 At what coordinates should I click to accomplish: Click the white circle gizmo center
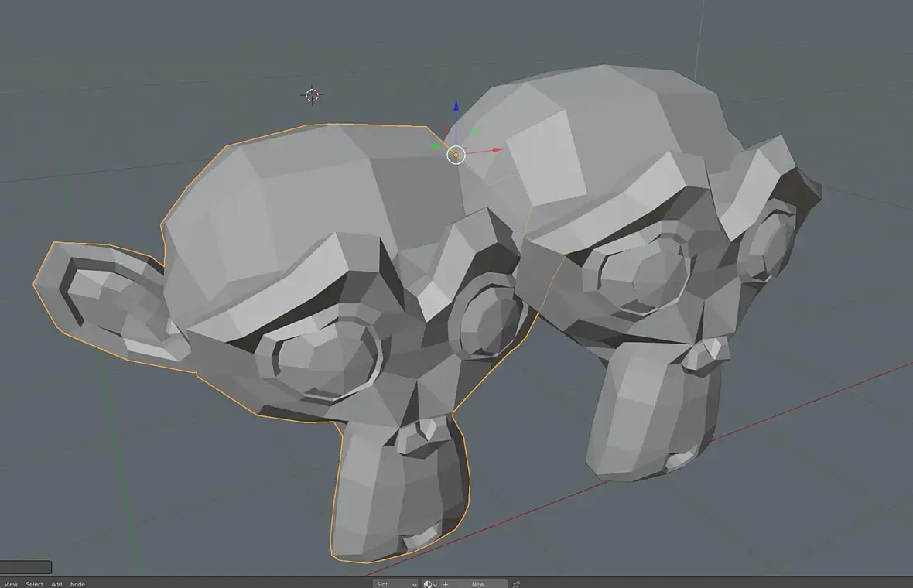(x=456, y=155)
